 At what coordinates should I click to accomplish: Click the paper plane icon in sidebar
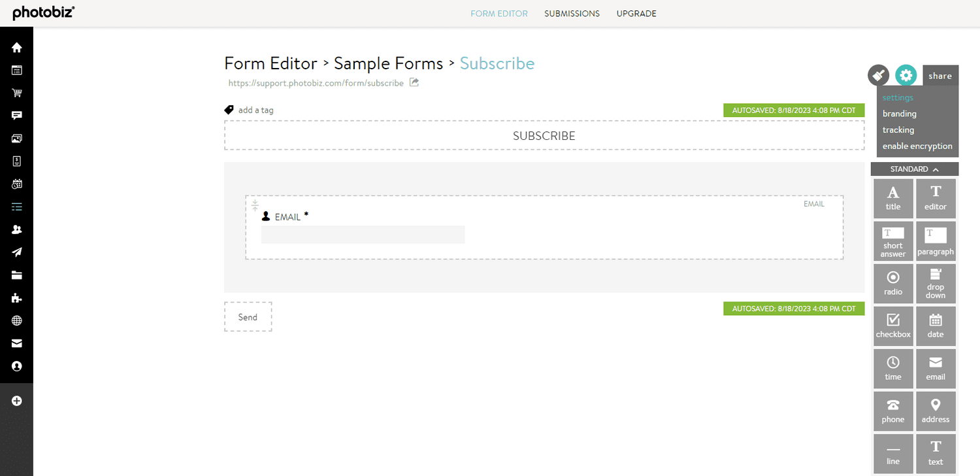click(17, 252)
